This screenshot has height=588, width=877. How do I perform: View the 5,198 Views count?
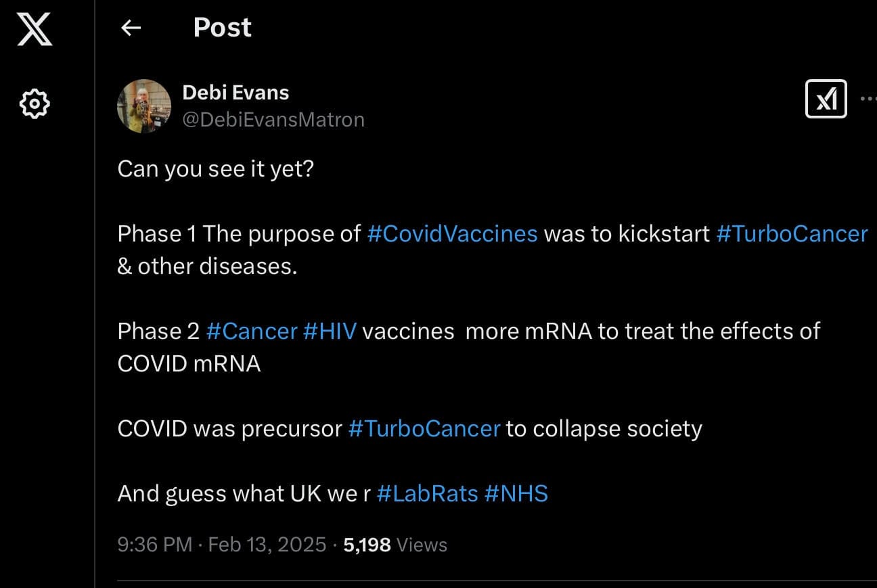[395, 545]
